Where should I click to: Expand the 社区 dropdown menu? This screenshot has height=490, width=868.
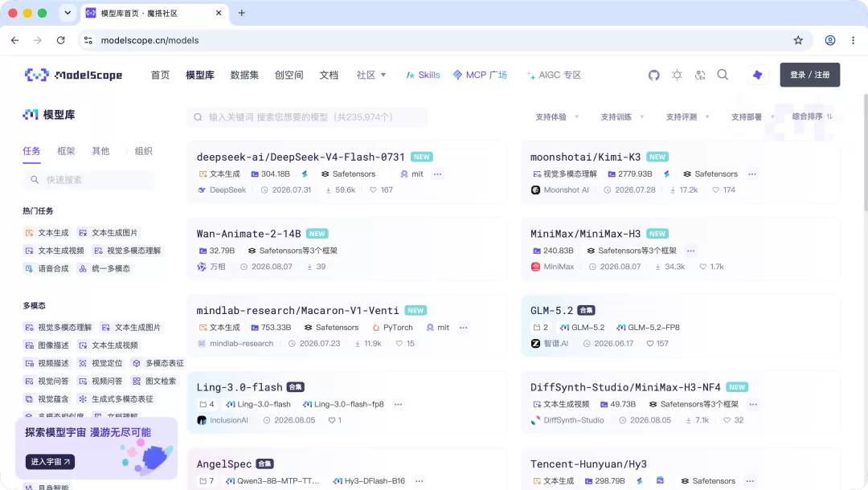coord(371,75)
